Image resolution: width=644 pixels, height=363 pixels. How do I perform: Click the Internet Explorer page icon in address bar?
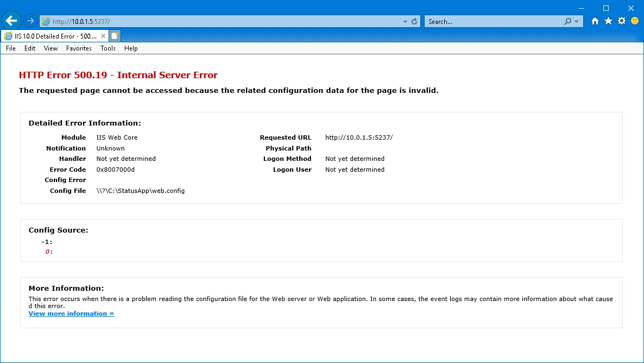46,21
